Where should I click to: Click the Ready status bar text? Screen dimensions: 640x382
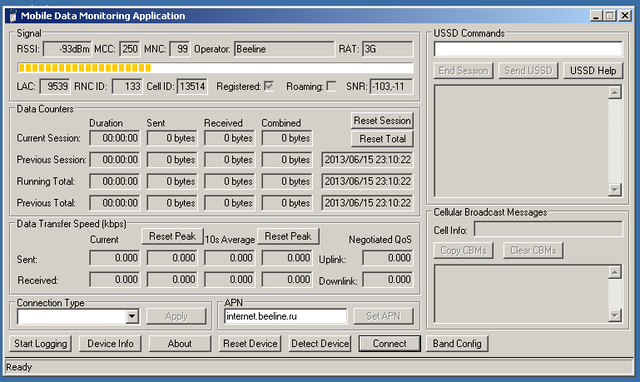pyautogui.click(x=19, y=367)
